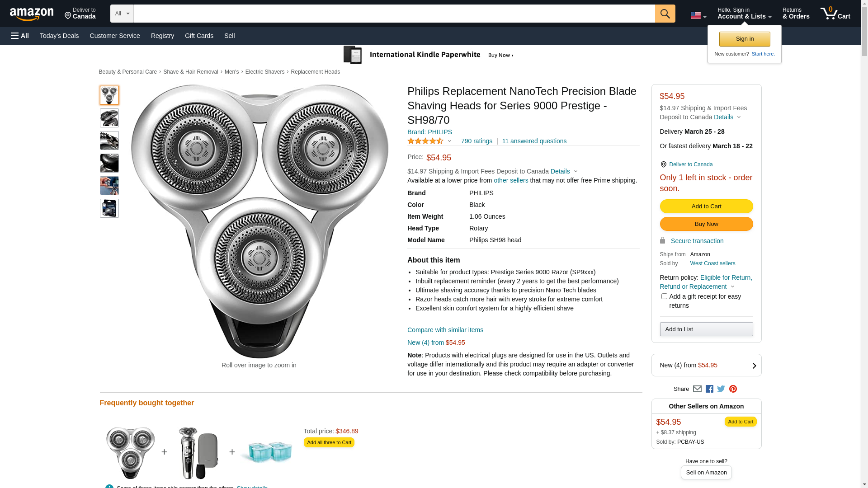Open the All hamburger menu
The height and width of the screenshot is (488, 868).
click(x=20, y=36)
